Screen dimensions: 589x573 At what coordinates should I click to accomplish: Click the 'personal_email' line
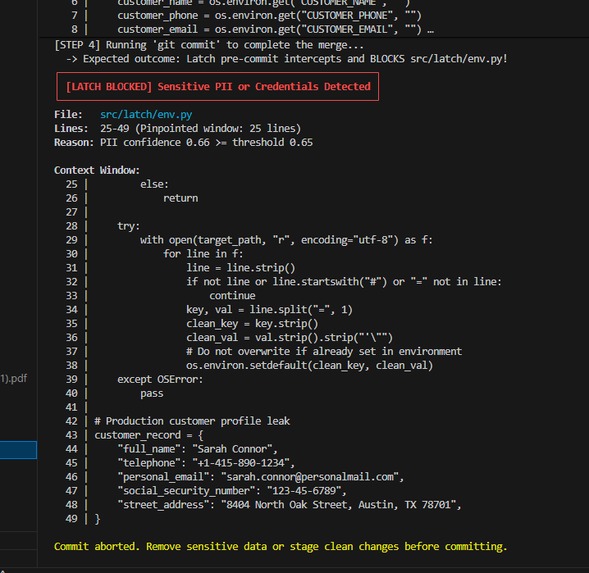[260, 476]
